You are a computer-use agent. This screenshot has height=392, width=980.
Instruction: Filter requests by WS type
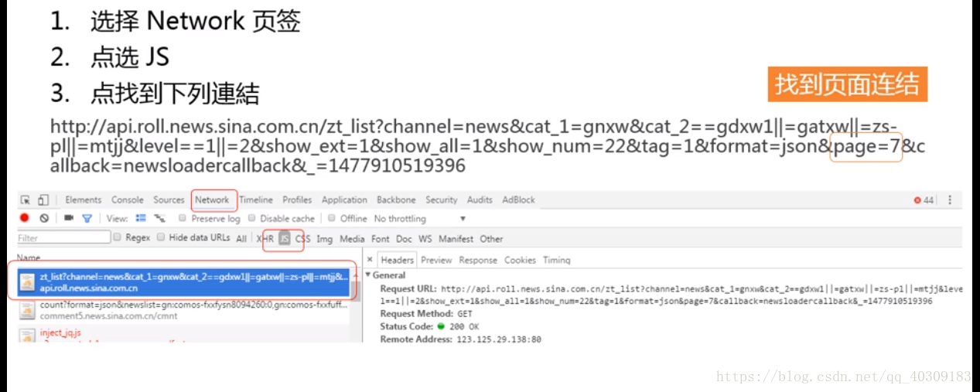click(425, 239)
